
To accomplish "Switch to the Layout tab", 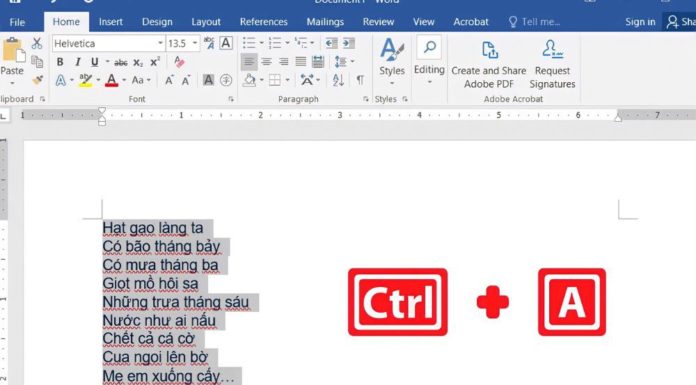I will [x=206, y=22].
